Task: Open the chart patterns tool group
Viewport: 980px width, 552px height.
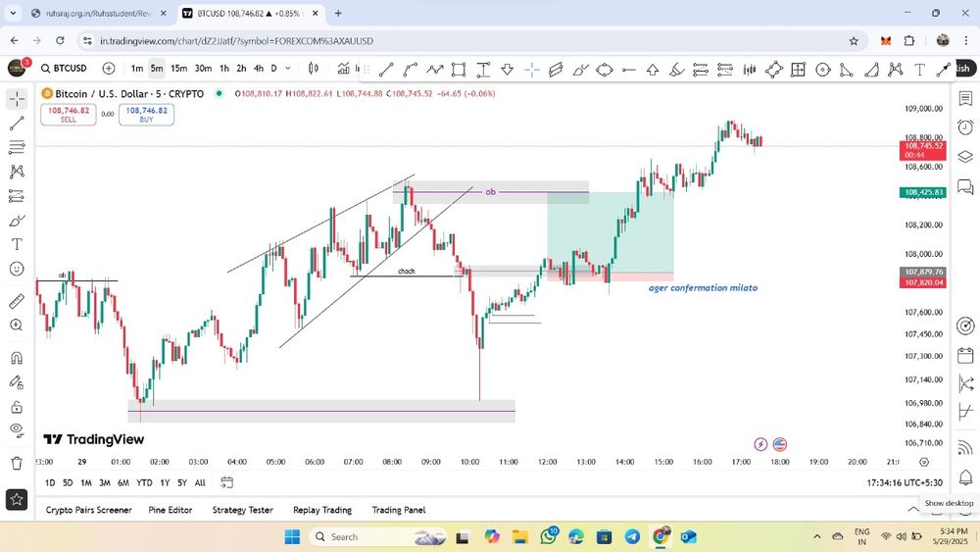Action: [x=17, y=172]
